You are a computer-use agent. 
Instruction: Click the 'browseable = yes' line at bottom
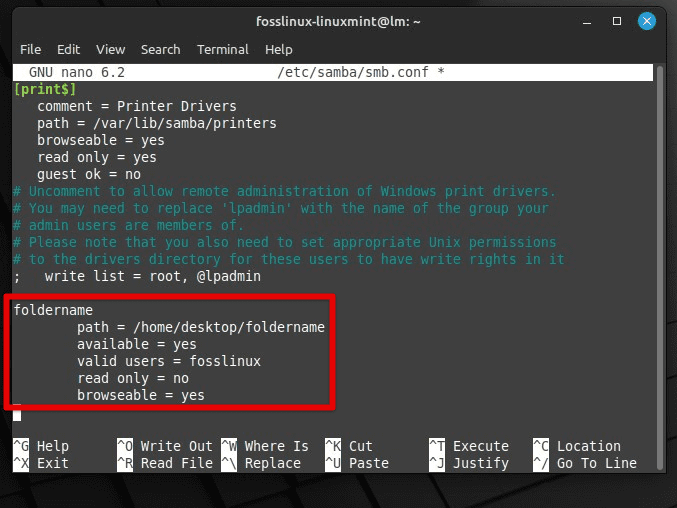click(x=141, y=395)
